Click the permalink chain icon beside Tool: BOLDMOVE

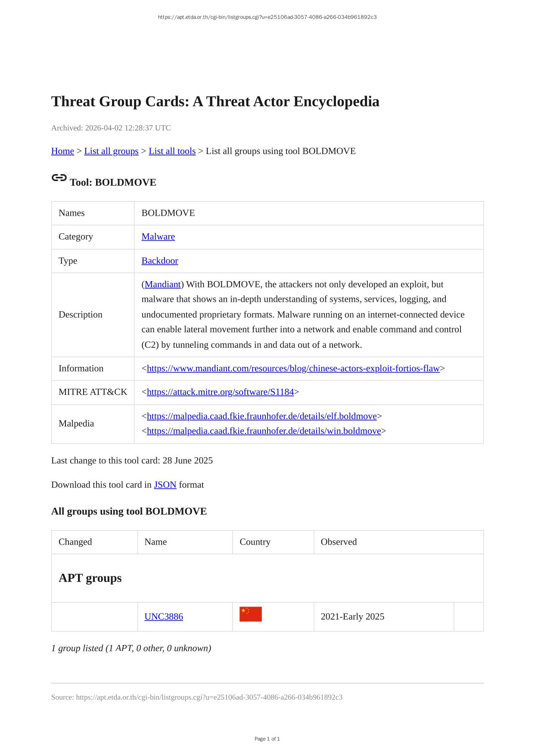click(59, 178)
